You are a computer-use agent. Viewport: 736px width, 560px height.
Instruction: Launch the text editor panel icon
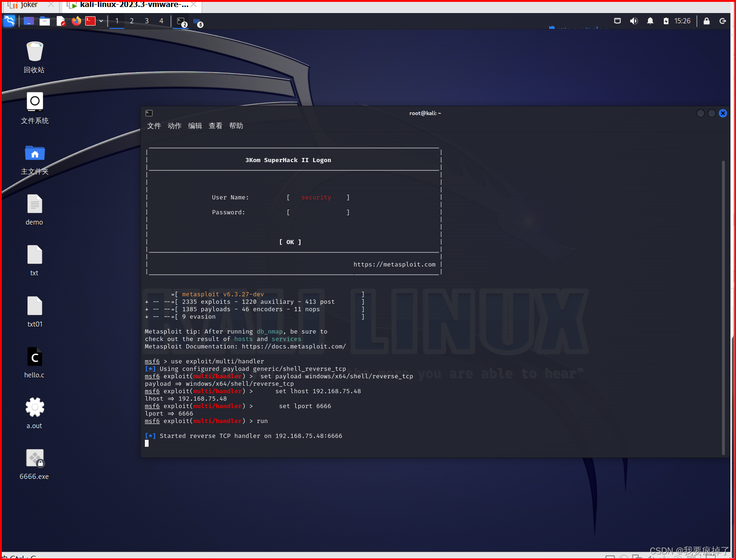click(x=61, y=21)
